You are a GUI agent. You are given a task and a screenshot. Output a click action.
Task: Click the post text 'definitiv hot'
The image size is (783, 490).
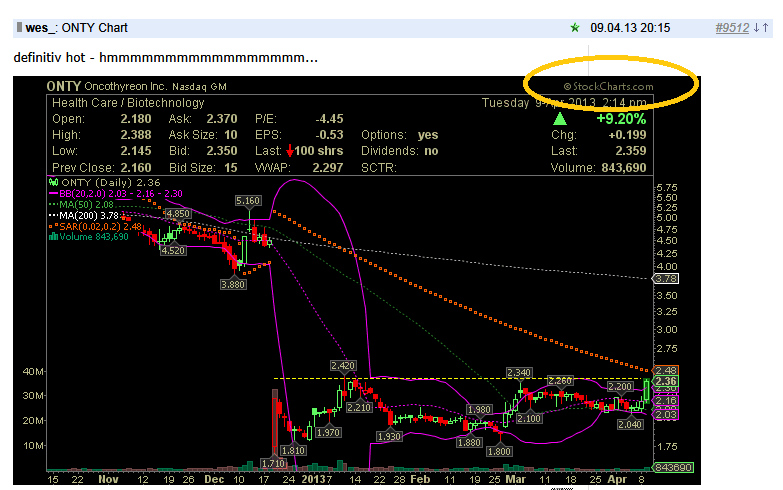coord(49,57)
